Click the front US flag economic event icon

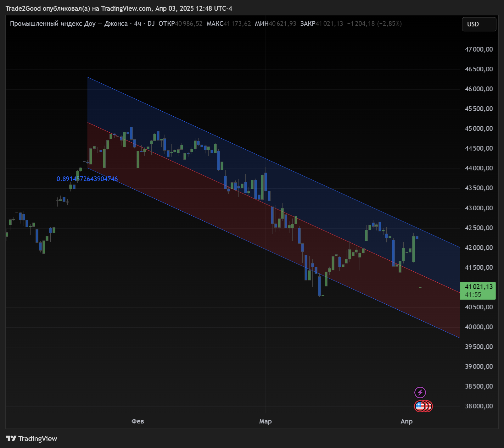[x=420, y=406]
